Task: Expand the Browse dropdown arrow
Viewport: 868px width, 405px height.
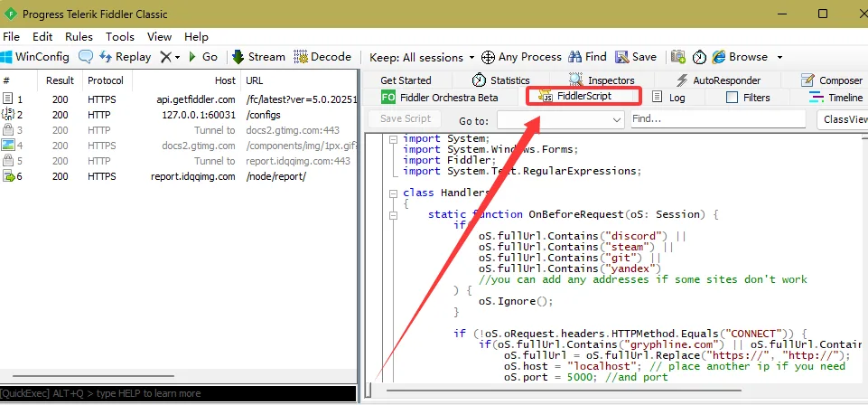Action: (779, 57)
